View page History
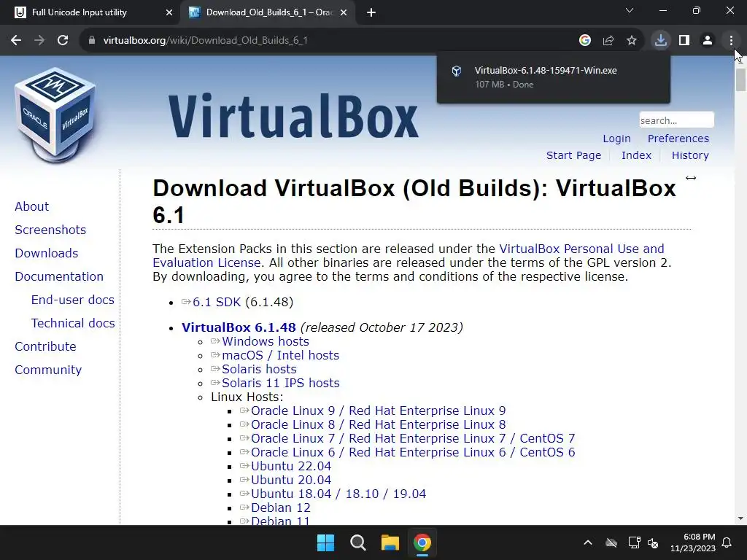The width and height of the screenshot is (747, 560). click(690, 155)
